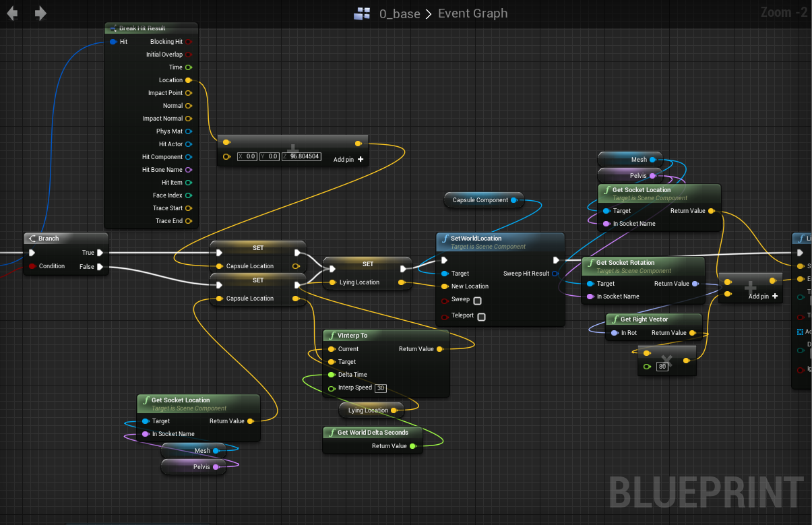This screenshot has width=812, height=525.
Task: Click the Branch node header icon
Action: [x=32, y=238]
